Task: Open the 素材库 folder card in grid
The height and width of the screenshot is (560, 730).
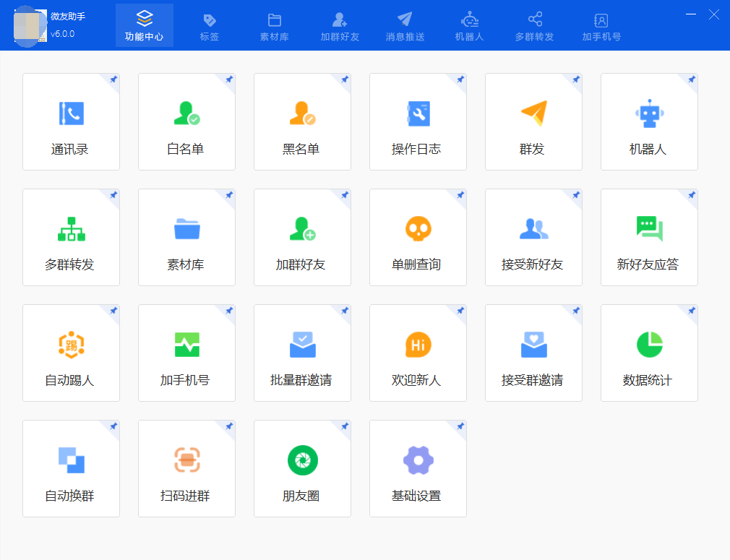Action: click(x=186, y=238)
